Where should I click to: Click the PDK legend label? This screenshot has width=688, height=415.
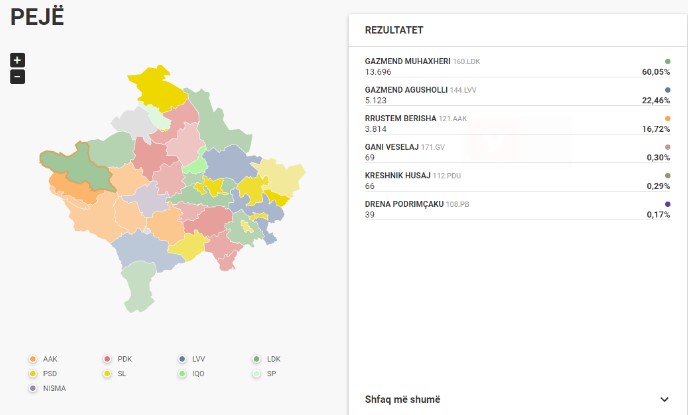pyautogui.click(x=125, y=359)
